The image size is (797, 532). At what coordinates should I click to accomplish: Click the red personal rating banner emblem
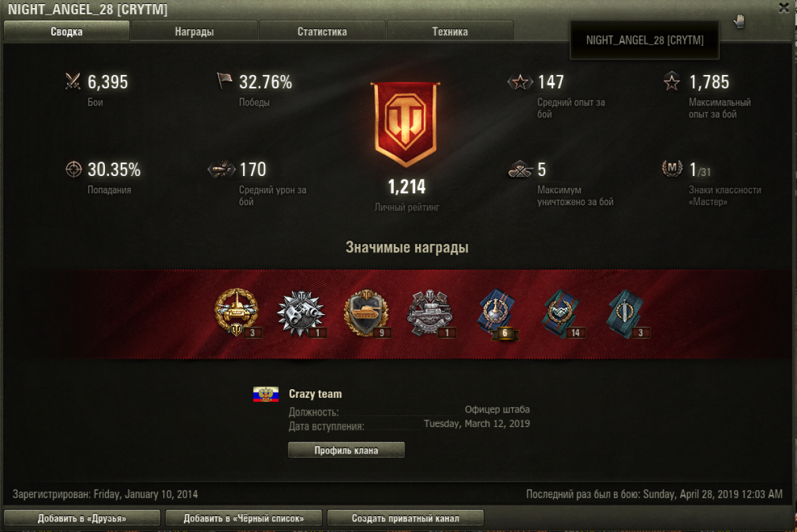[406, 124]
